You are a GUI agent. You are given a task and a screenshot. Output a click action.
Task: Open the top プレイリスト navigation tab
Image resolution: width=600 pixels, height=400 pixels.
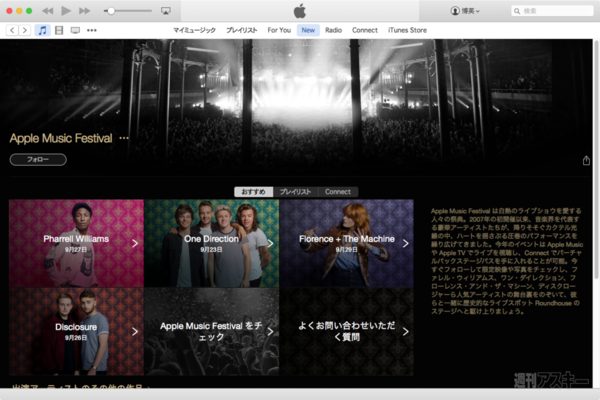point(241,30)
